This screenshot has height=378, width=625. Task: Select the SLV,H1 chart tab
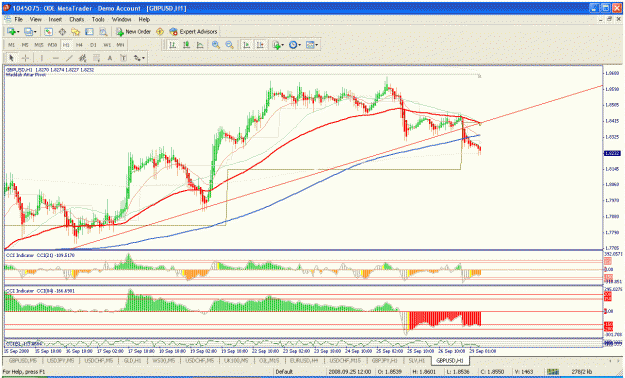(417, 360)
